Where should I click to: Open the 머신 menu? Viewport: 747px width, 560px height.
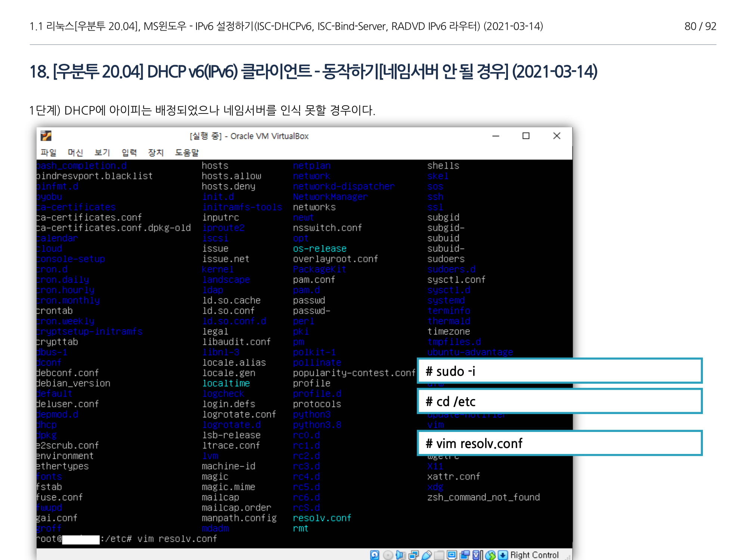tap(75, 152)
